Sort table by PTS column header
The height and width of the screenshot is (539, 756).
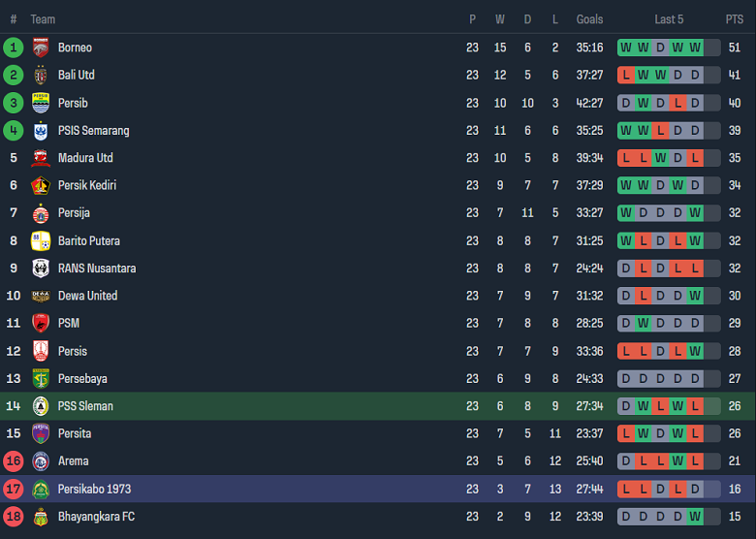734,19
